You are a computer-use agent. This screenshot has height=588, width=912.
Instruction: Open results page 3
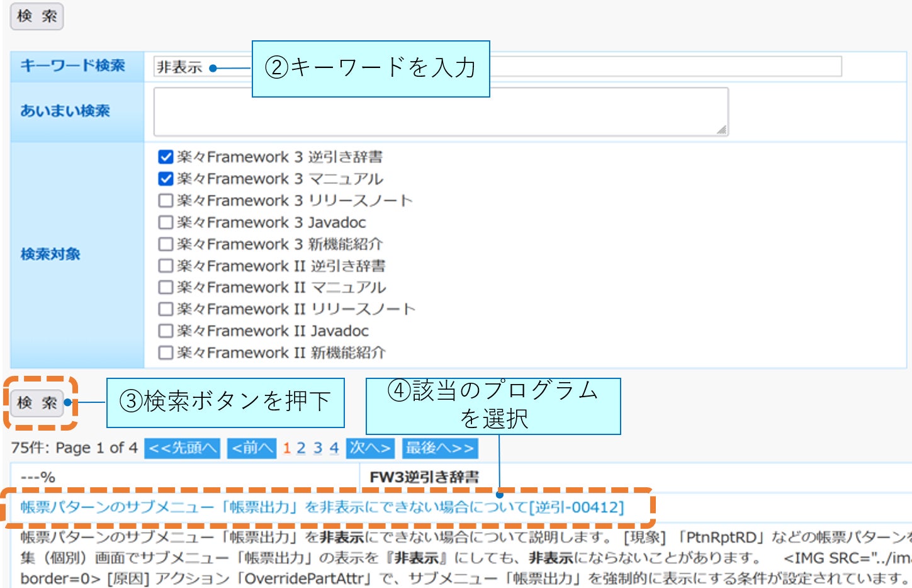(x=318, y=448)
